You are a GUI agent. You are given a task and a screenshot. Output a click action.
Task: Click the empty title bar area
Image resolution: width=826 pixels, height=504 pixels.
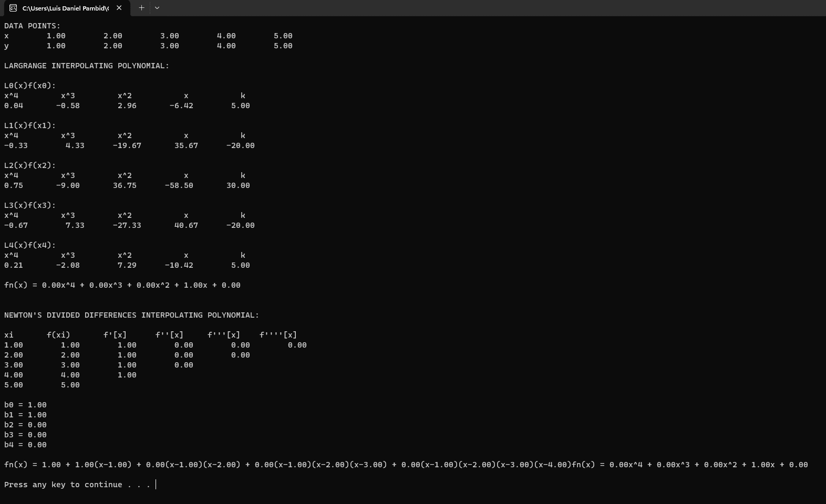473,8
